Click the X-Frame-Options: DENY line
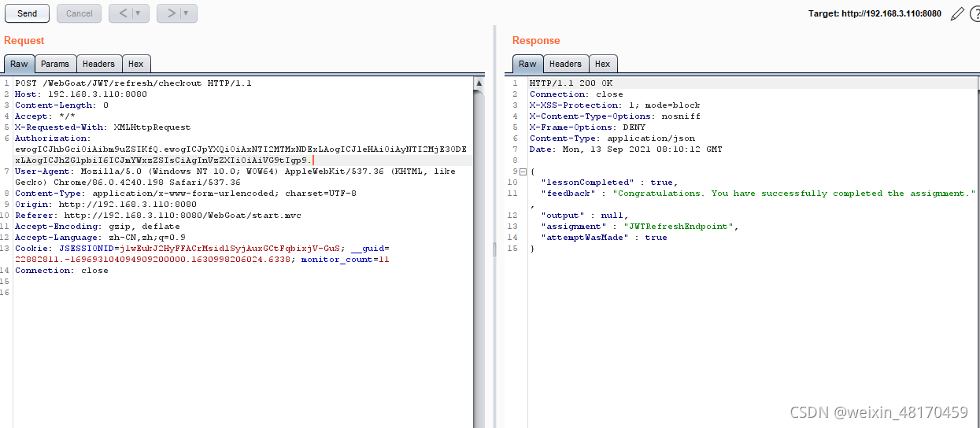Screen dimensions: 980x428 (x=587, y=127)
